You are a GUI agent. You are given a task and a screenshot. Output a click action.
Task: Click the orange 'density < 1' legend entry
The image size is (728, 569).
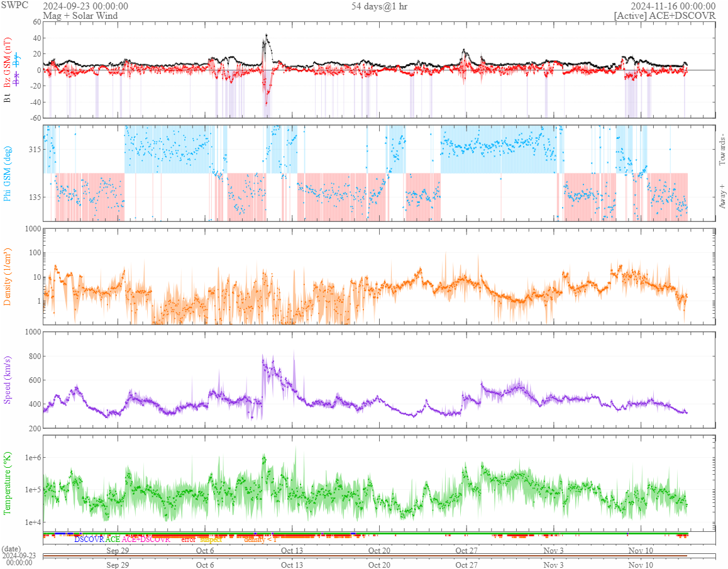(x=260, y=539)
